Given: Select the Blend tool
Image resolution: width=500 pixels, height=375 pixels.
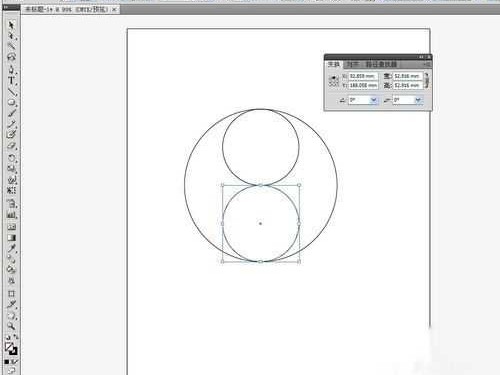Looking at the screenshot, I should point(11,259).
